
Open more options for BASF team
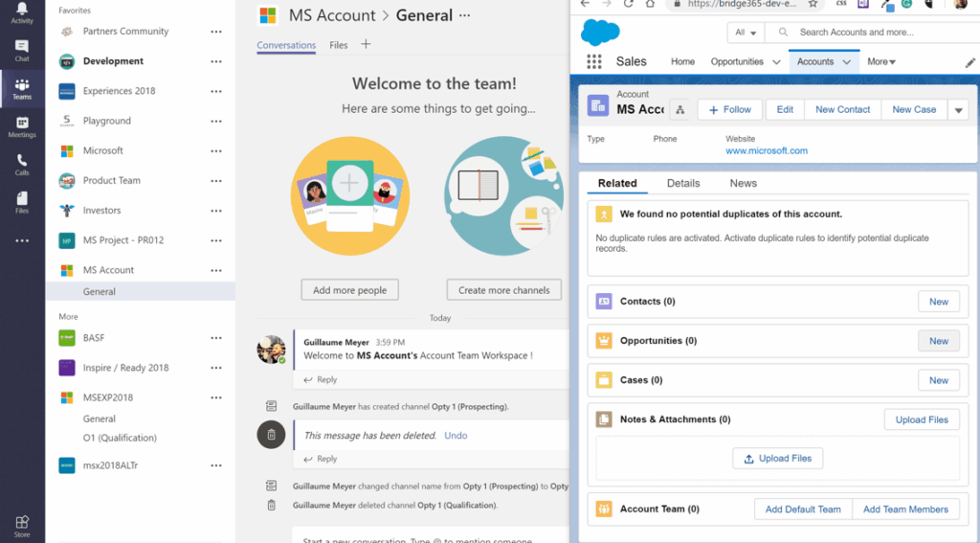[216, 338]
